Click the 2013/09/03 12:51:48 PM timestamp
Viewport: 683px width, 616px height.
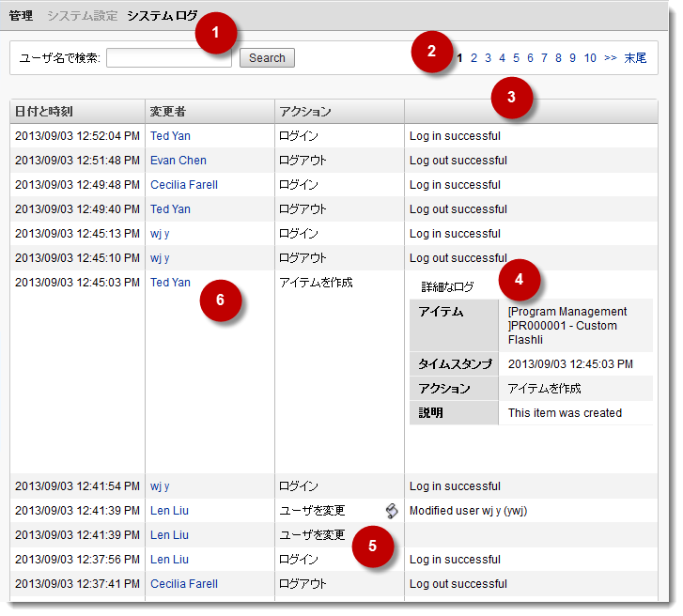tap(78, 161)
